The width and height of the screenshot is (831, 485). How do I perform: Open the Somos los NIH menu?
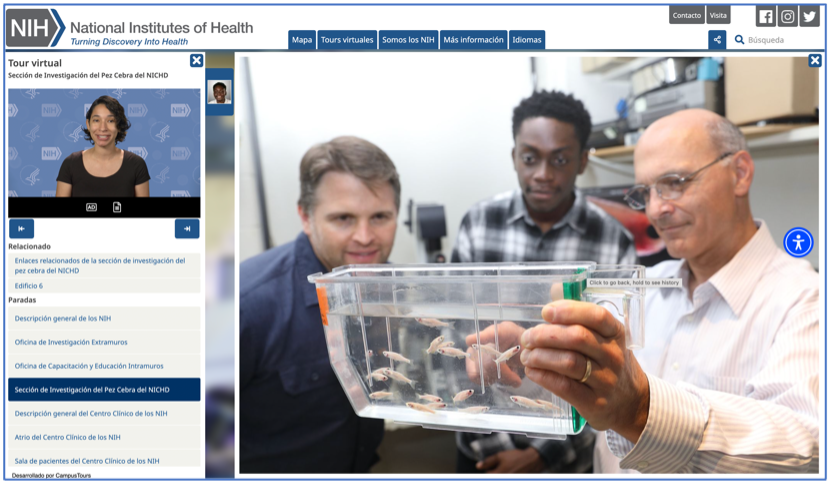(408, 40)
